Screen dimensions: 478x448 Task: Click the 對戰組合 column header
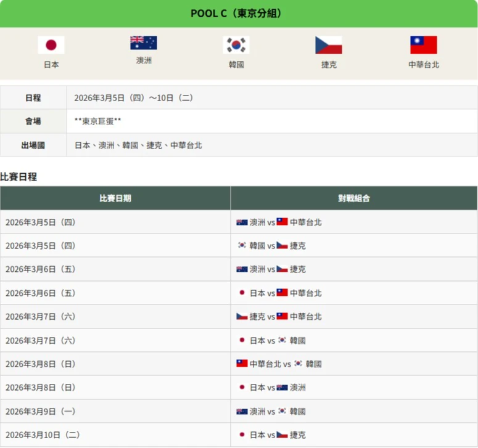(354, 198)
